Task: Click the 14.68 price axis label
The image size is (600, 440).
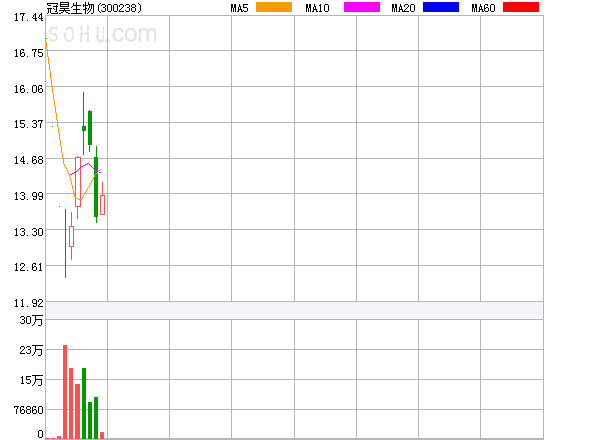Action: pos(29,160)
